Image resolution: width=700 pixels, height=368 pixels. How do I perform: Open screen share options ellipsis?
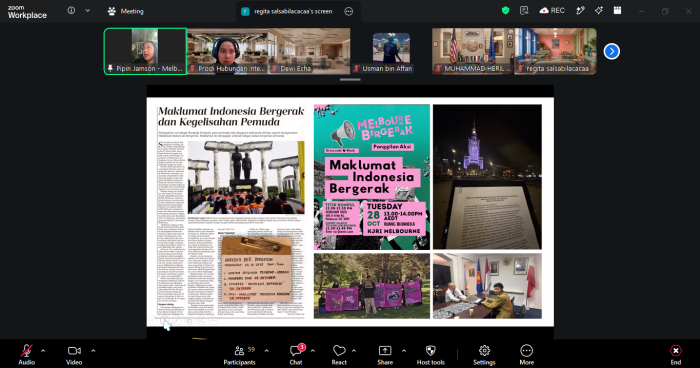pyautogui.click(x=349, y=11)
